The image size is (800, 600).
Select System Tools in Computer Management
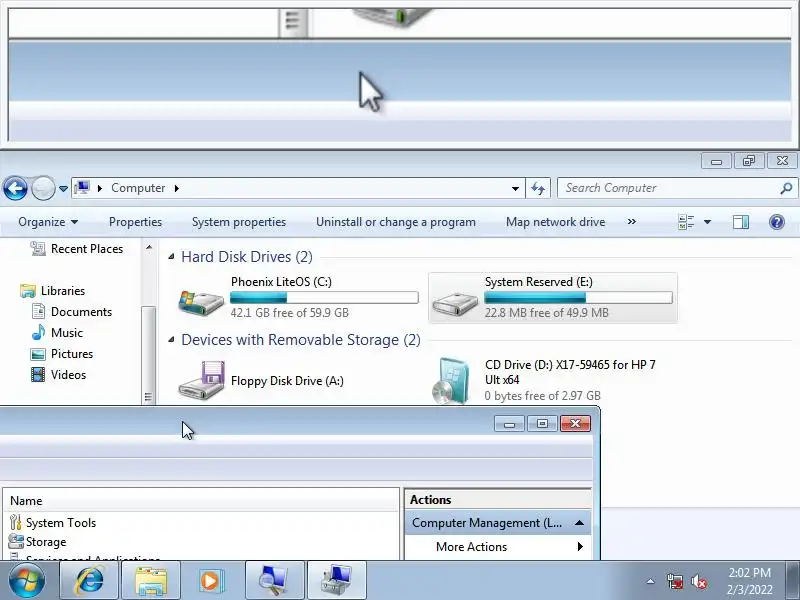(x=53, y=522)
